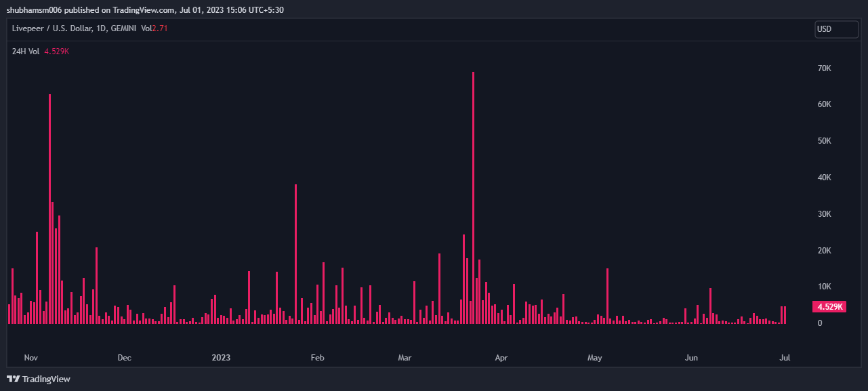The width and height of the screenshot is (868, 391).
Task: Click the Dec label on the time axis
Action: point(124,357)
